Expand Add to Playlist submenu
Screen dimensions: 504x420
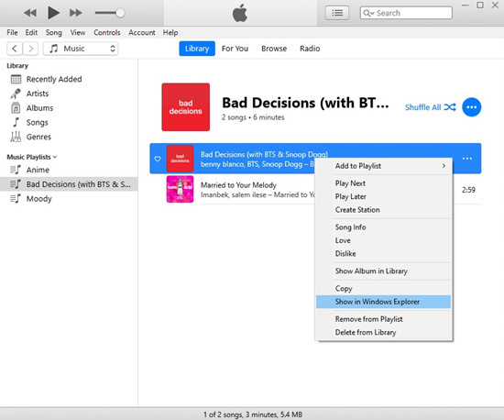(384, 166)
